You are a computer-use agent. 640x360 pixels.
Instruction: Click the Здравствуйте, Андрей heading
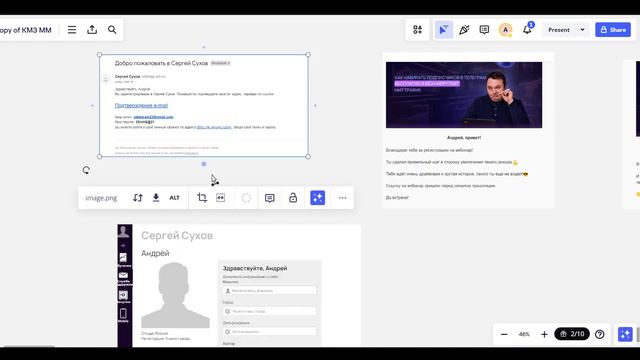click(255, 268)
